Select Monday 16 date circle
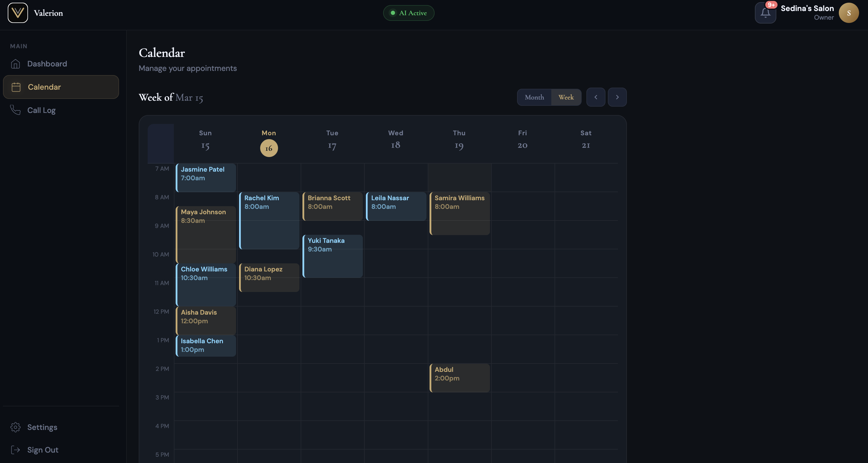This screenshot has height=463, width=868. click(268, 148)
